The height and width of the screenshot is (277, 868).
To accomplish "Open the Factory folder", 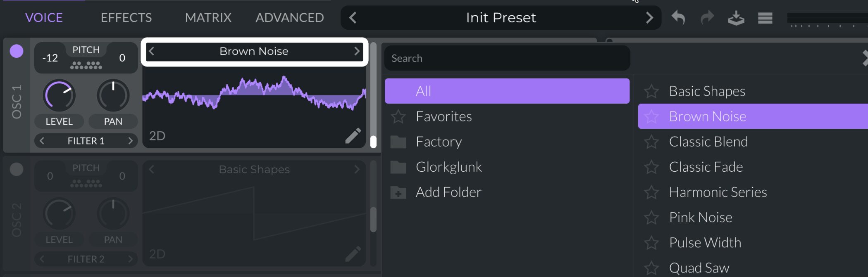I will point(439,142).
